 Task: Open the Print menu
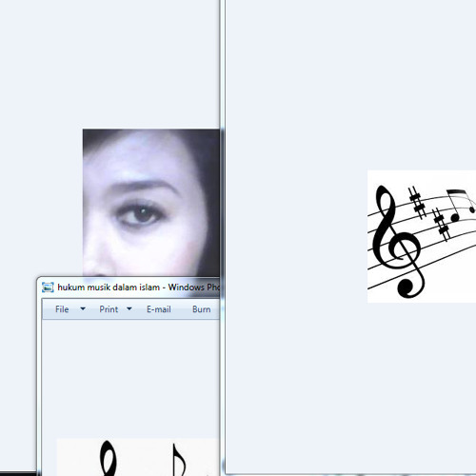point(109,309)
